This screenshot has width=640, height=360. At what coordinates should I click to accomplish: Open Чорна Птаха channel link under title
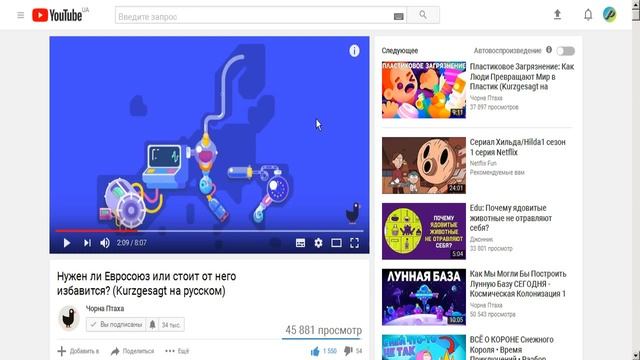pos(105,309)
